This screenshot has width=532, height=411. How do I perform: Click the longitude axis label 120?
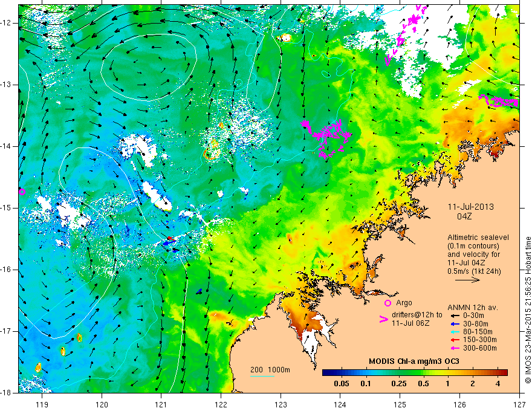click(102, 404)
